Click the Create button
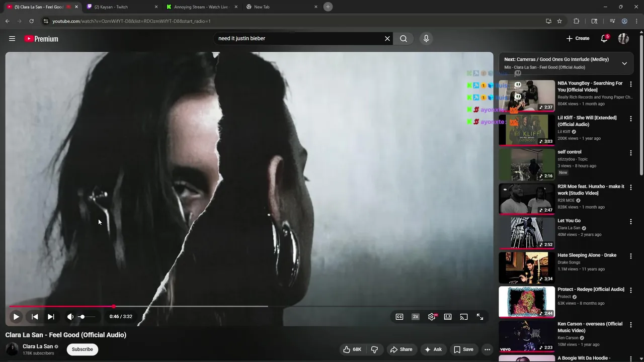The width and height of the screenshot is (644, 362). coord(578,38)
